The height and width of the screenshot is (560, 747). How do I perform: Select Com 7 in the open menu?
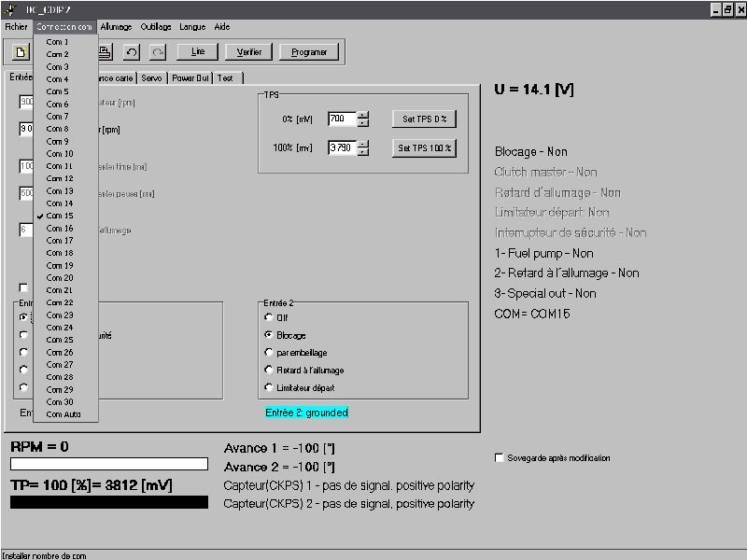click(58, 117)
